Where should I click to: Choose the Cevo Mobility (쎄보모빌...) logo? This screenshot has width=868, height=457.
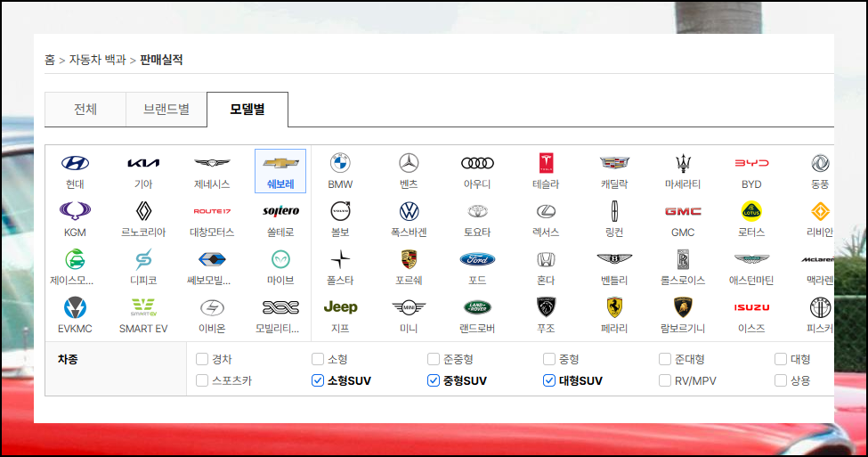(x=212, y=259)
